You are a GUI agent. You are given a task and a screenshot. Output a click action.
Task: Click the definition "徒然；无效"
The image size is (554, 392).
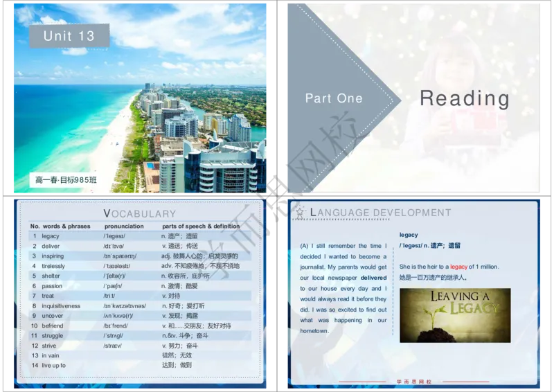point(177,355)
